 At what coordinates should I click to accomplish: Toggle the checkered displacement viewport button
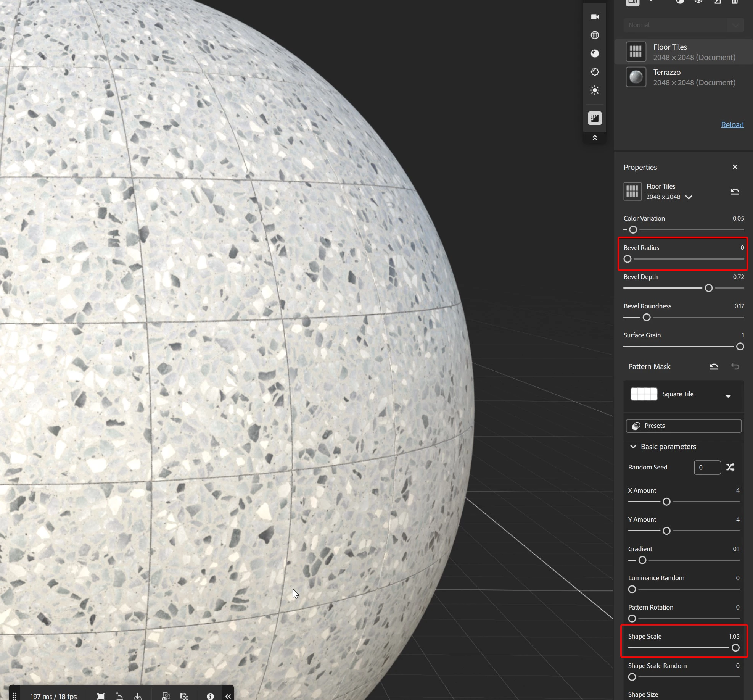tap(595, 118)
